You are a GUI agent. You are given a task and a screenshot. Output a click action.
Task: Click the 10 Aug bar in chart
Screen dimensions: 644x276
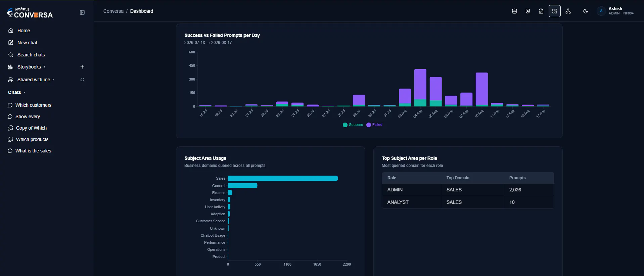(x=482, y=89)
